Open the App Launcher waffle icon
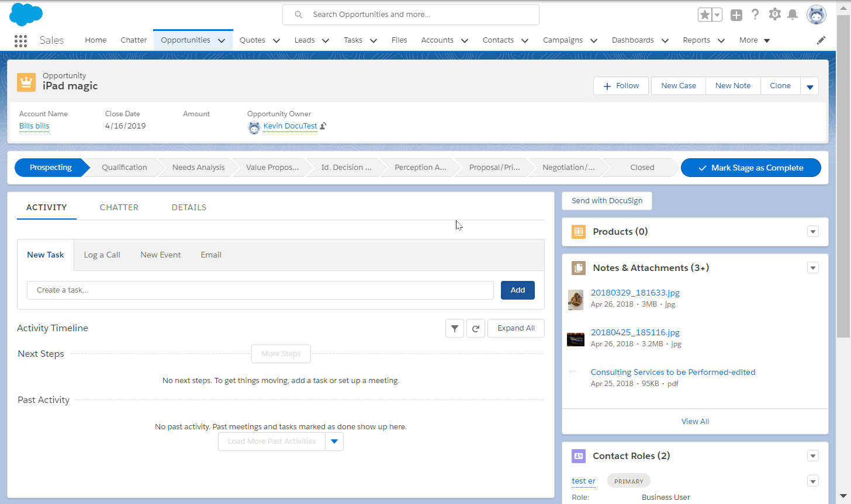851x504 pixels. pos(20,41)
